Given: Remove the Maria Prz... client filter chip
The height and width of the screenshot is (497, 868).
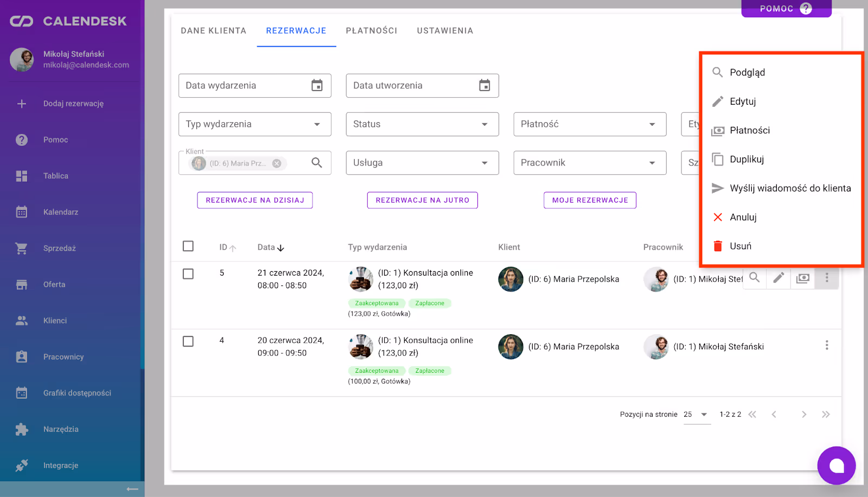Looking at the screenshot, I should 277,163.
